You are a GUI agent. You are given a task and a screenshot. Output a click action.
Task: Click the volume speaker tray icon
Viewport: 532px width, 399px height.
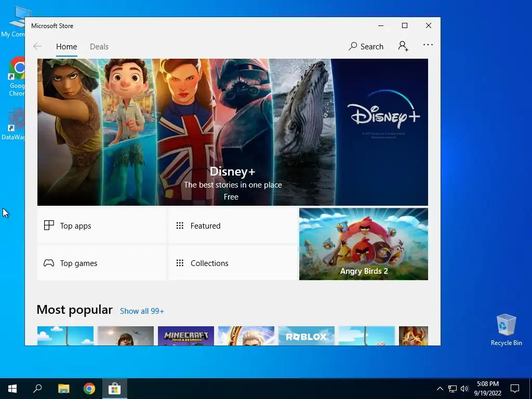(x=464, y=389)
